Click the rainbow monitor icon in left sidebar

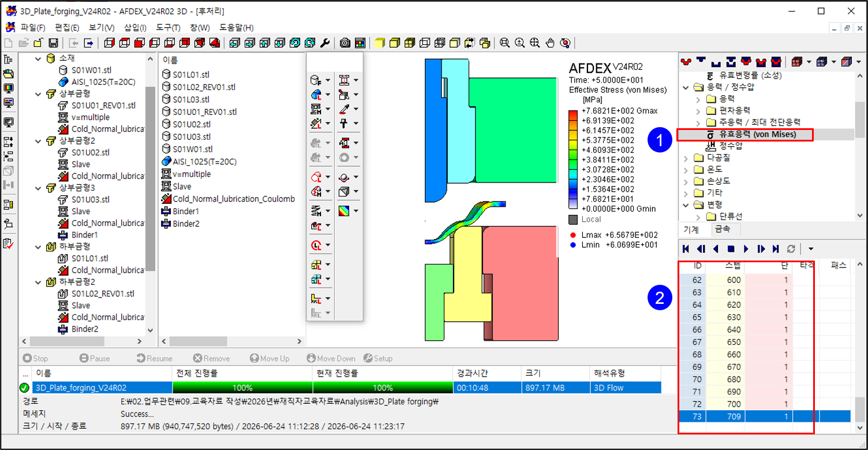pyautogui.click(x=9, y=88)
